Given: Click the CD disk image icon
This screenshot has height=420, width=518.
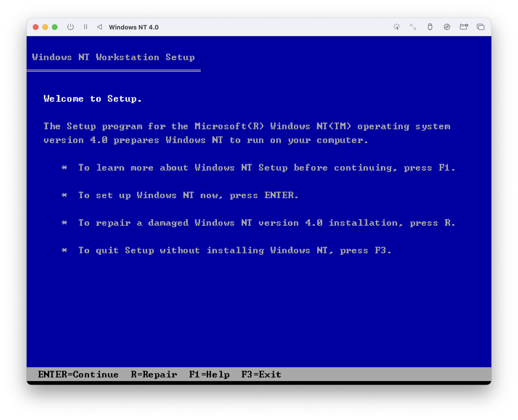Looking at the screenshot, I should (x=447, y=27).
